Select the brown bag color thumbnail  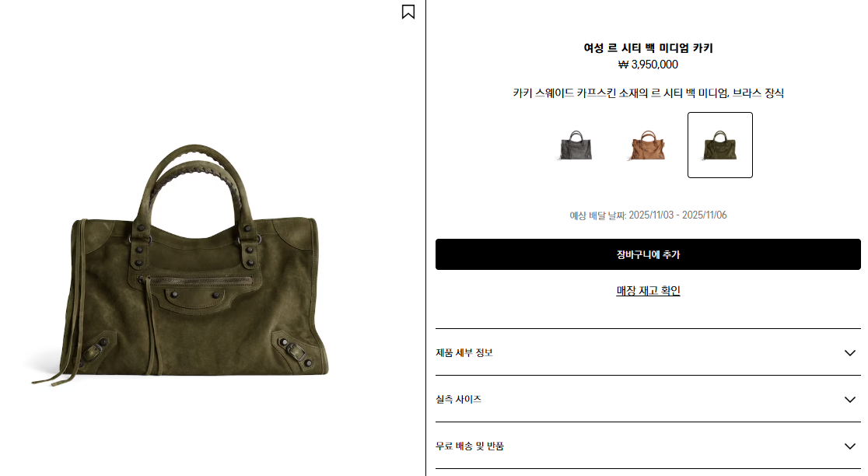(x=648, y=145)
